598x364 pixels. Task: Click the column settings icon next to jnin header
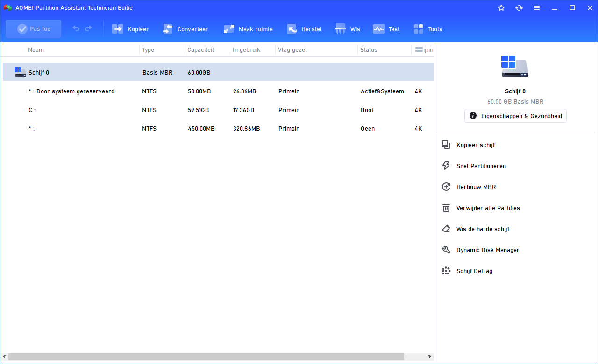pos(419,50)
